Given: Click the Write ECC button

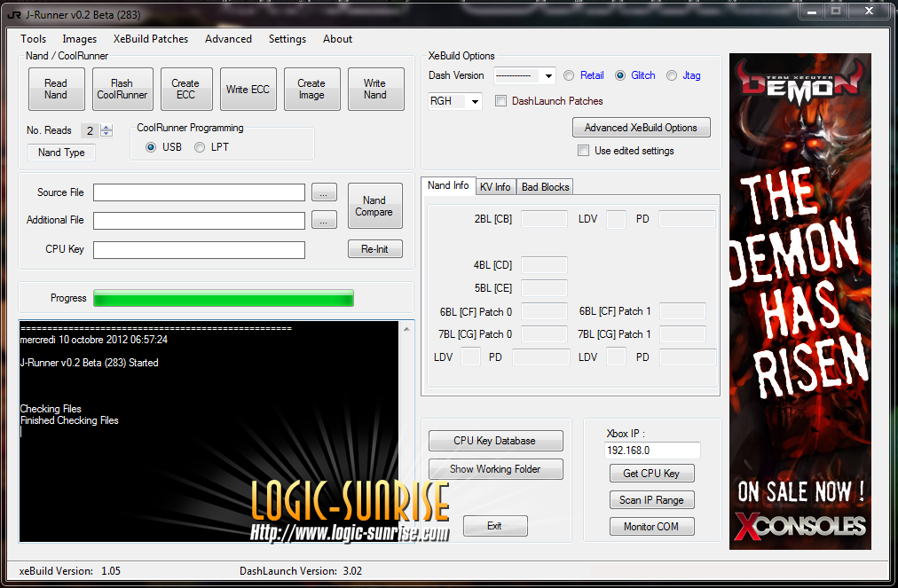Looking at the screenshot, I should (x=248, y=90).
